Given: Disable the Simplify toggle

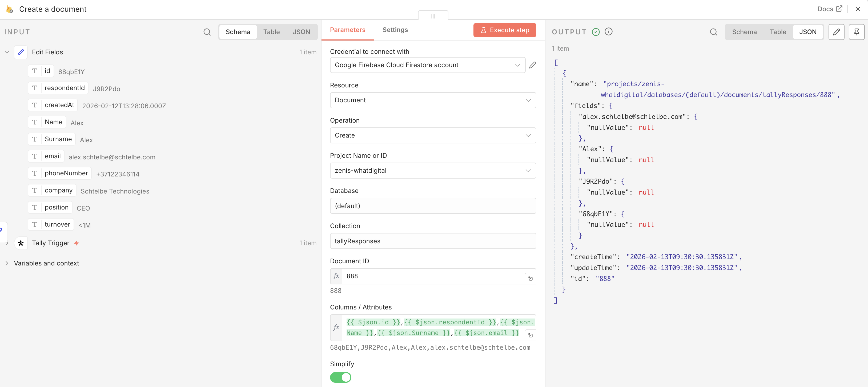Looking at the screenshot, I should (x=340, y=377).
